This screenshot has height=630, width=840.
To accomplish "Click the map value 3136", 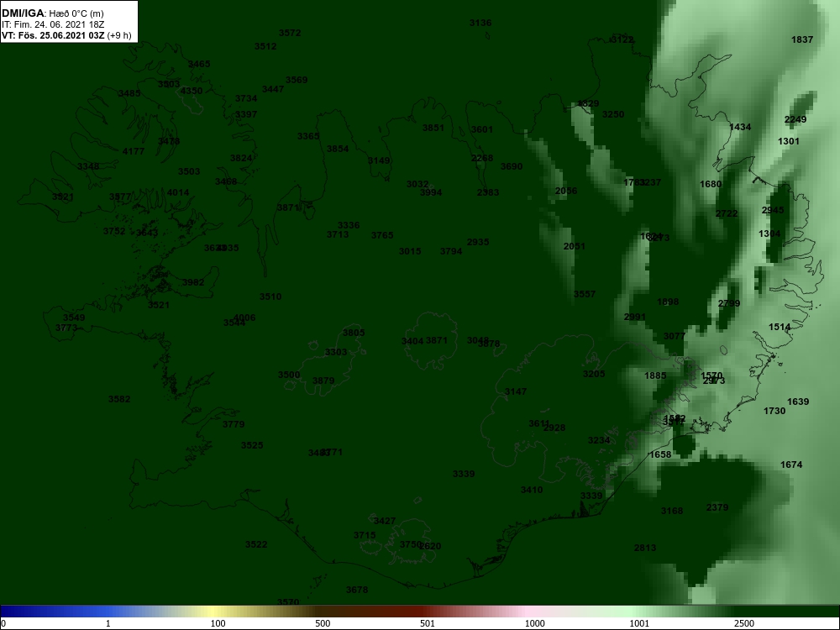I will click(480, 23).
